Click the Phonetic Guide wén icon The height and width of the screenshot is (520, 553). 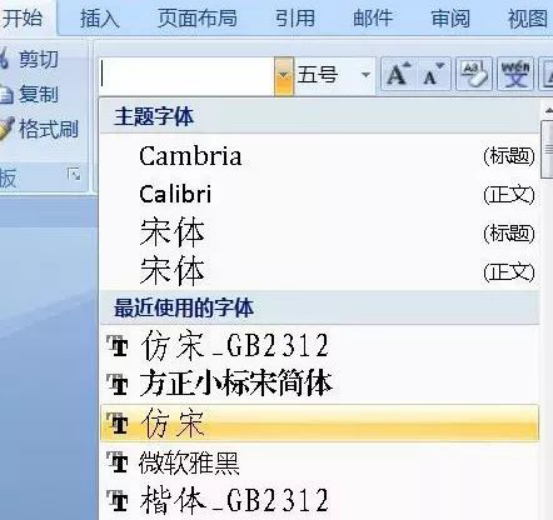(x=515, y=74)
